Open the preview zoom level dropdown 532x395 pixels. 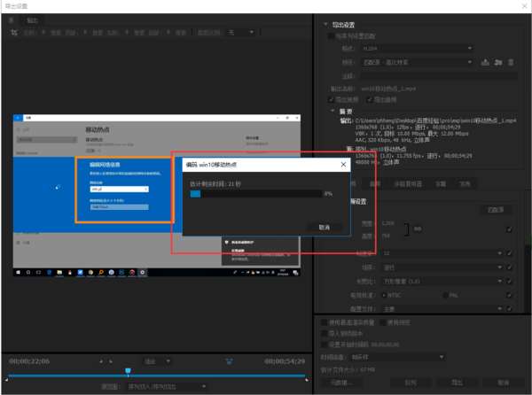pyautogui.click(x=157, y=361)
